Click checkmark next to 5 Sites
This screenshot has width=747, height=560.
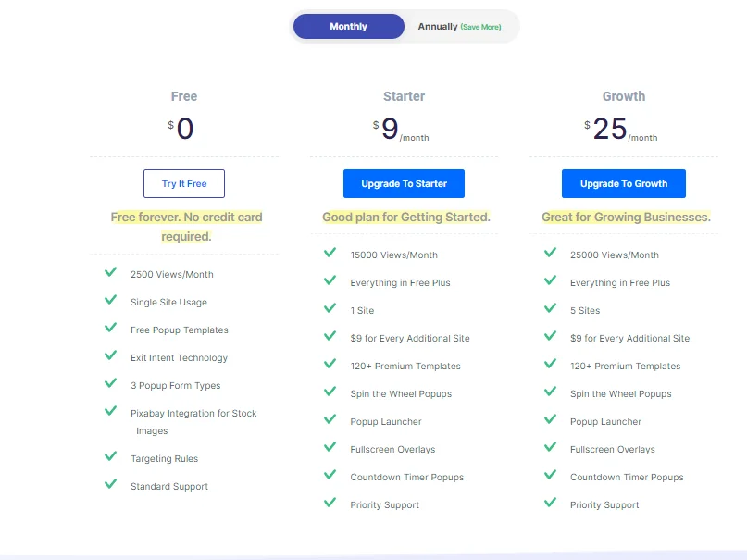(551, 309)
